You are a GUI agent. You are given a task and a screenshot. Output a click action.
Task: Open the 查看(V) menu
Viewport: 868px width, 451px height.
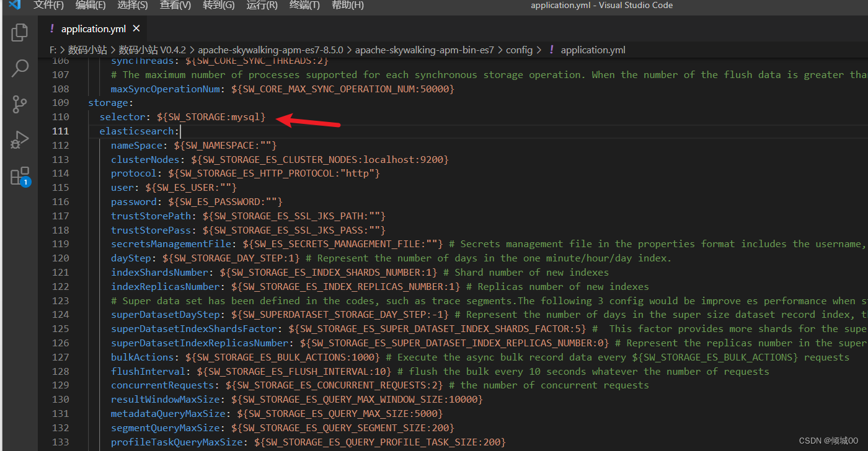175,5
